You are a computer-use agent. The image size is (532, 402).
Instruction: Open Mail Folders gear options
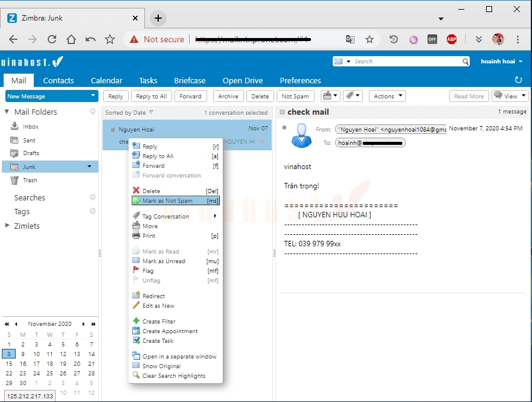[x=92, y=111]
